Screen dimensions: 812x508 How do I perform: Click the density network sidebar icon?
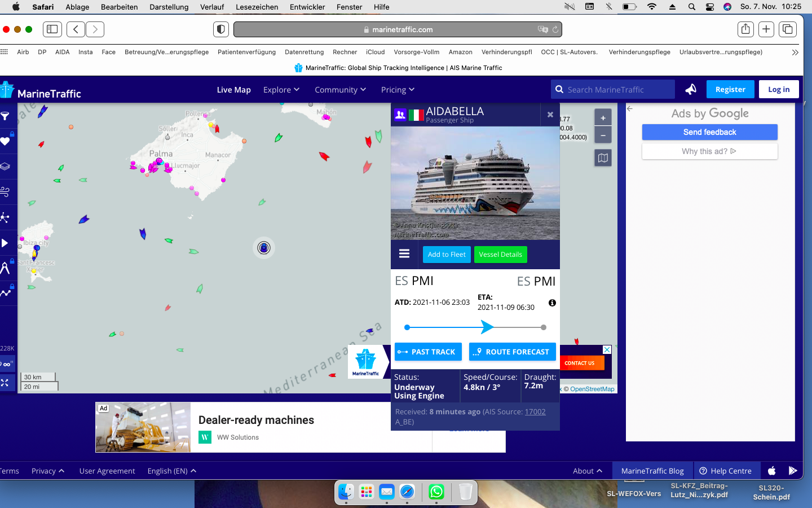tap(5, 217)
